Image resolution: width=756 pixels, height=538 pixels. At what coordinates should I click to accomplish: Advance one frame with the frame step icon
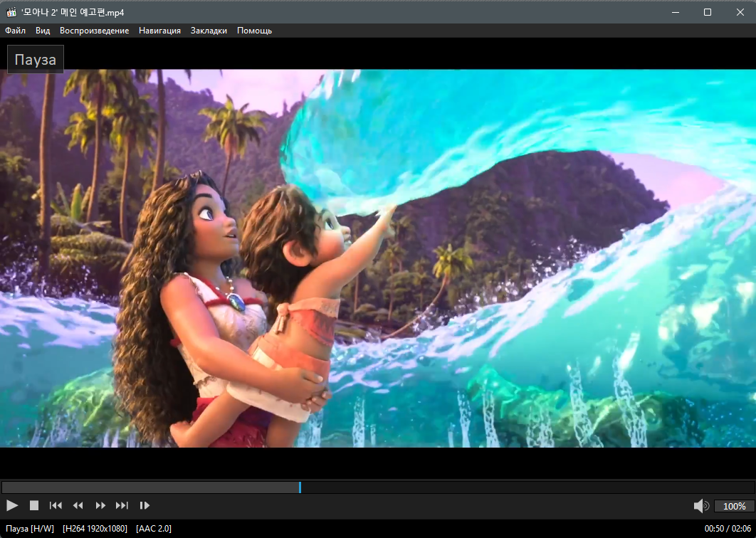click(145, 505)
